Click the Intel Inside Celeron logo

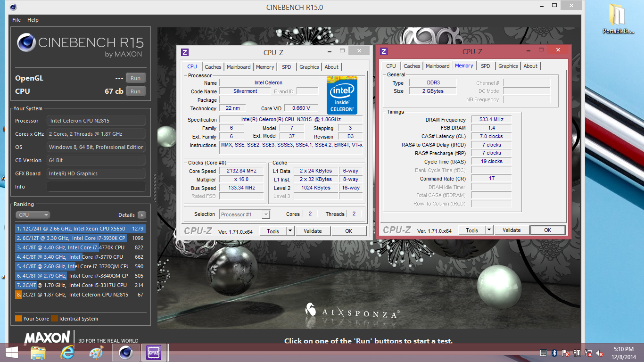click(342, 94)
